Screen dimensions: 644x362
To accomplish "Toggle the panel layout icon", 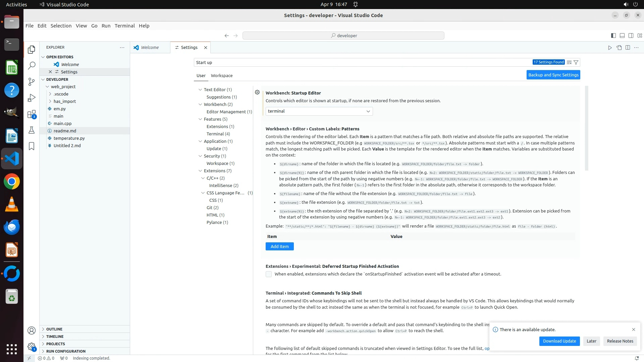I will [x=622, y=36].
